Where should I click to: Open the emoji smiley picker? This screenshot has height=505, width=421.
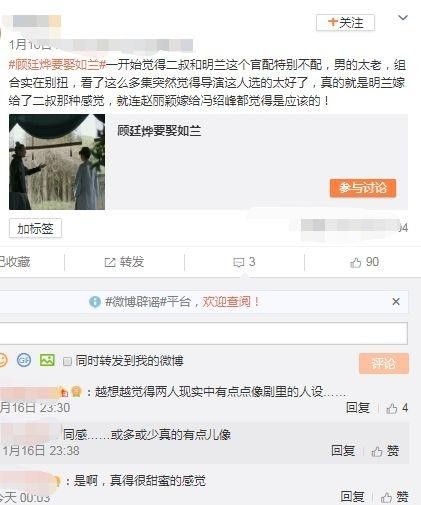(3, 360)
